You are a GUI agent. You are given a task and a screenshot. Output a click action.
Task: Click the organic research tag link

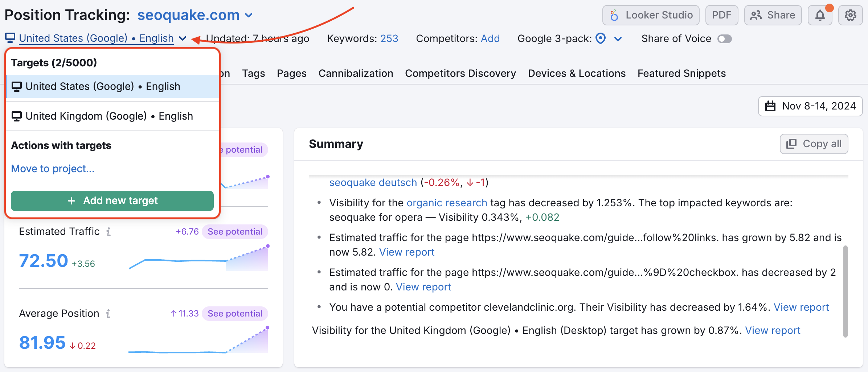[447, 203]
